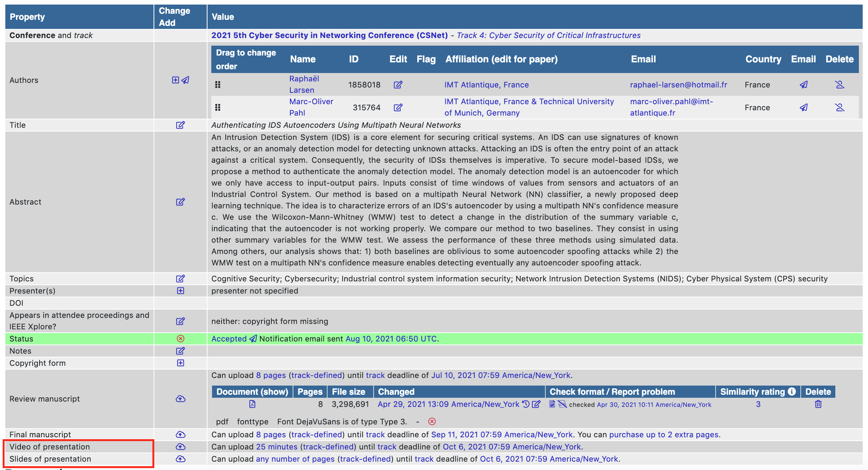
Task: Grab the drag handle for Marc-Oliver Pahl
Action: (218, 107)
